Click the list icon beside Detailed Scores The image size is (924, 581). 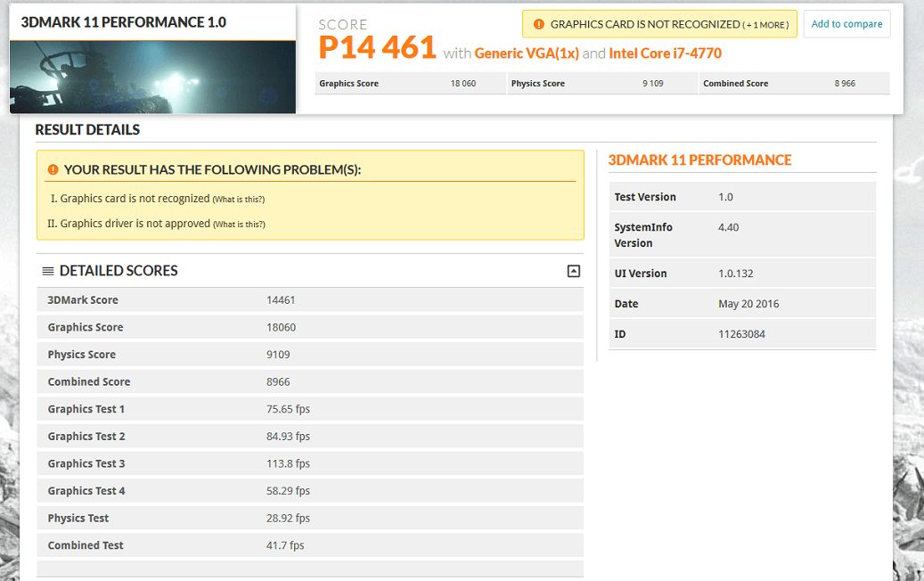(x=48, y=271)
